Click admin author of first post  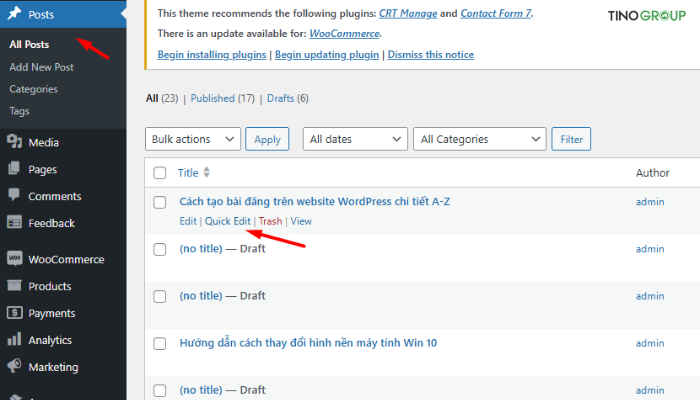650,202
